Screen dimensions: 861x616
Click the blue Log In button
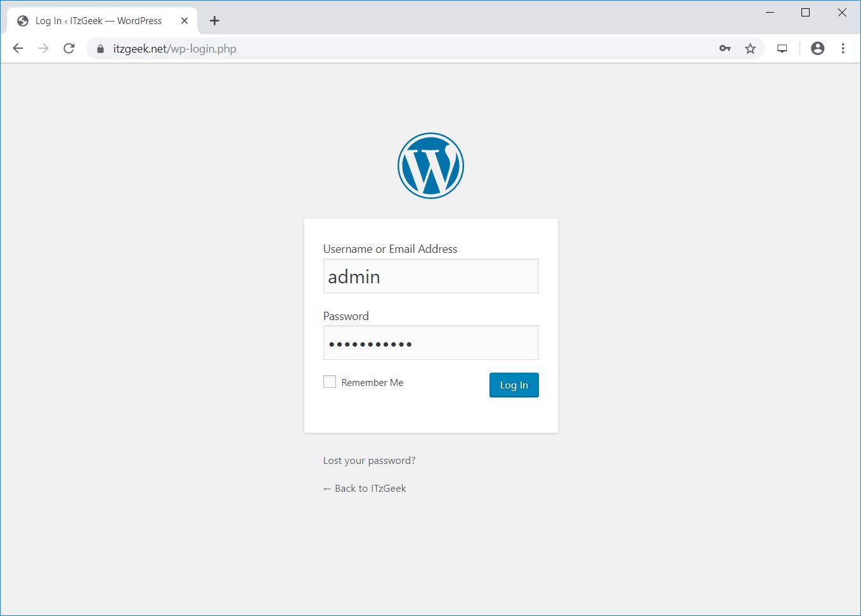[514, 385]
